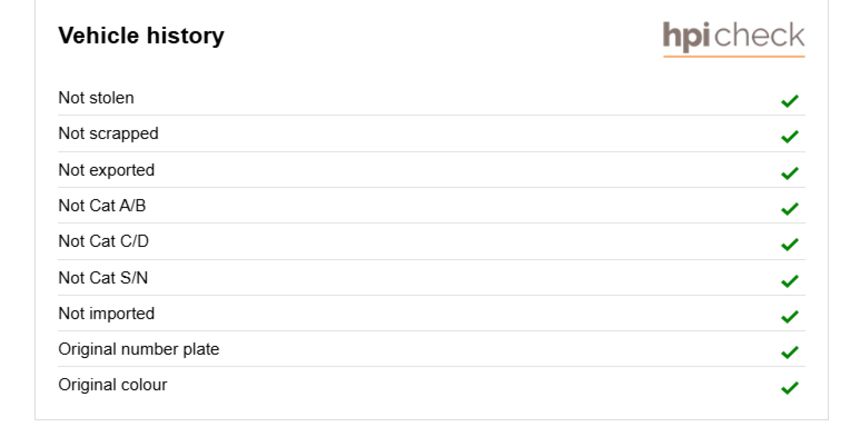Click the green tick beside Not scrapped
This screenshot has width=850, height=427.
point(790,137)
